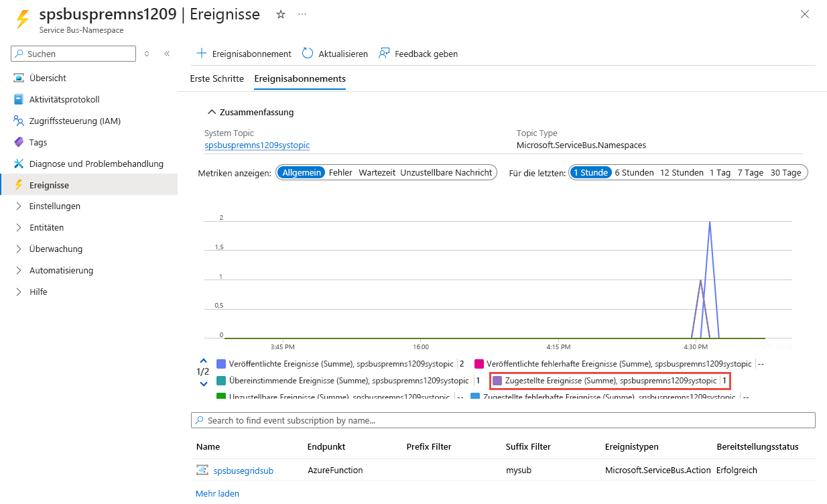Select the 12 Stunden time range
Image resolution: width=827 pixels, height=504 pixels.
[682, 172]
